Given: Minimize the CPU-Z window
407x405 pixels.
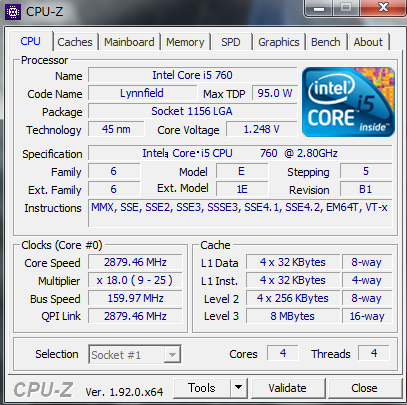Looking at the screenshot, I should pyautogui.click(x=319, y=8).
